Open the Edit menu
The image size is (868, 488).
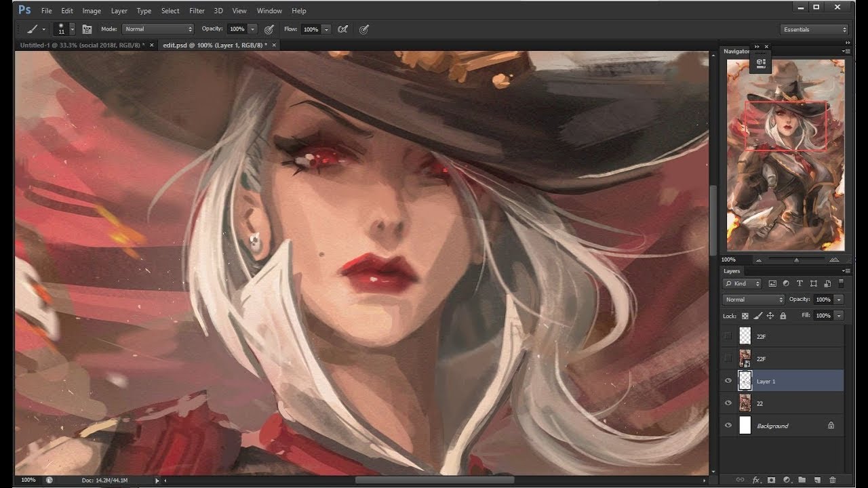point(67,11)
